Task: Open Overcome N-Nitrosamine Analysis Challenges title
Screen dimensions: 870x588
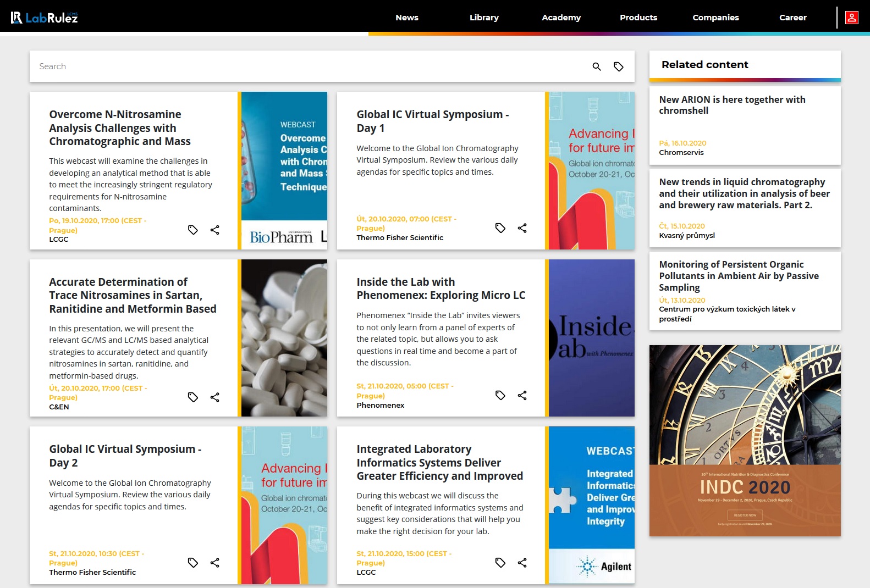Action: pos(120,128)
